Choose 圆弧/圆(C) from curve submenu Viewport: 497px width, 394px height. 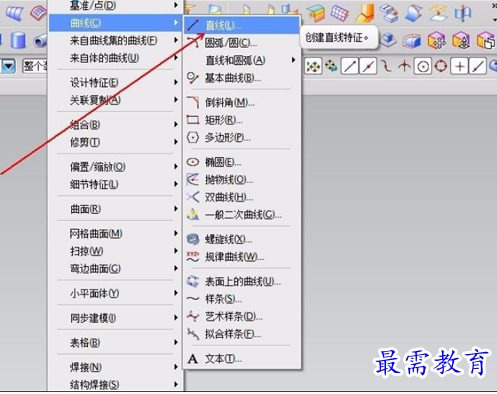click(x=242, y=43)
